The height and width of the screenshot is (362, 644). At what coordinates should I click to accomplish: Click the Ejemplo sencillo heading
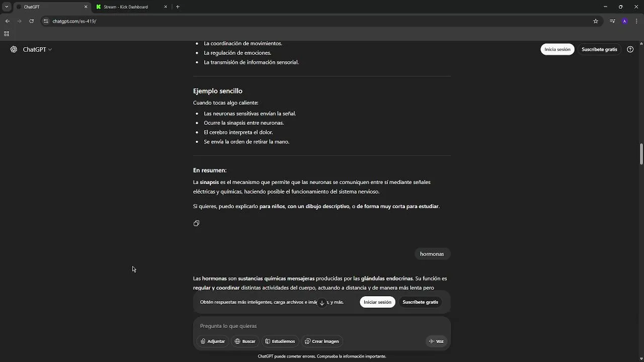point(218,91)
